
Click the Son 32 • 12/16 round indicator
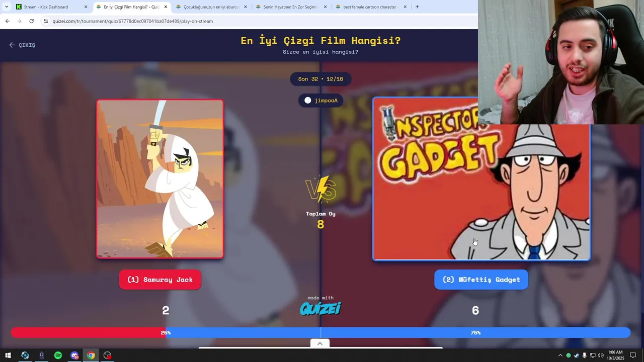click(x=320, y=79)
